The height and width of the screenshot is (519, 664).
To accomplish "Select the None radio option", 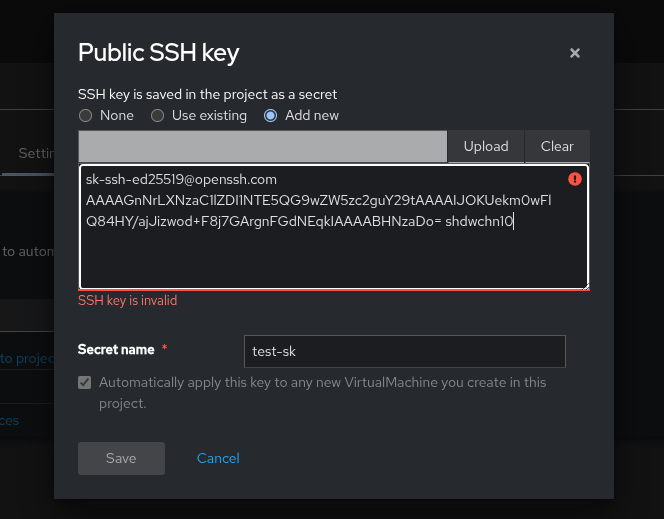I will tap(85, 116).
